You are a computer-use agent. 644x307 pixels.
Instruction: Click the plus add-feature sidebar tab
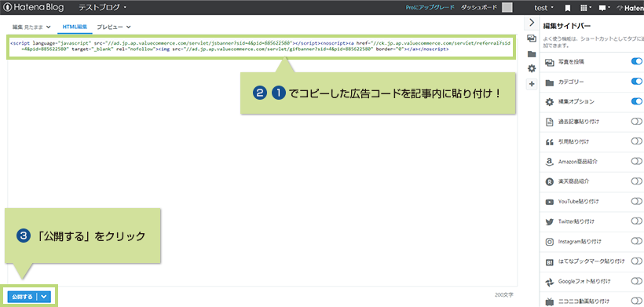tap(532, 84)
